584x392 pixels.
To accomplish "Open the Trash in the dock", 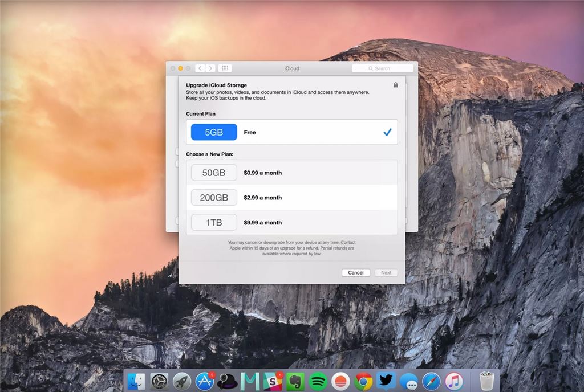I will tap(486, 381).
